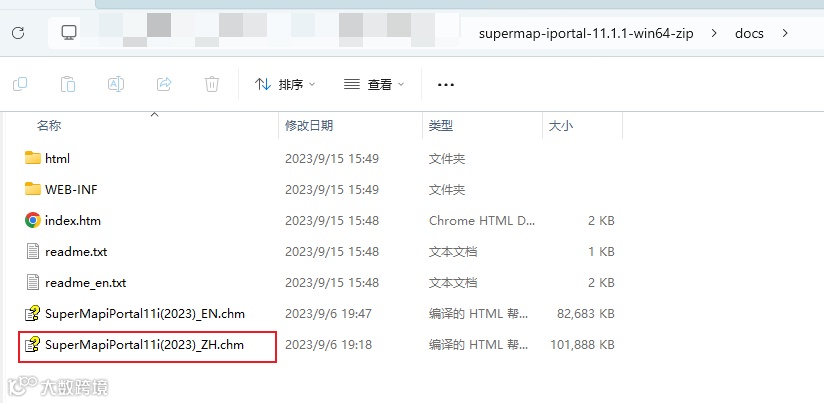This screenshot has height=403, width=824.
Task: Click the help file icon of ZH.chm
Action: pyautogui.click(x=33, y=345)
